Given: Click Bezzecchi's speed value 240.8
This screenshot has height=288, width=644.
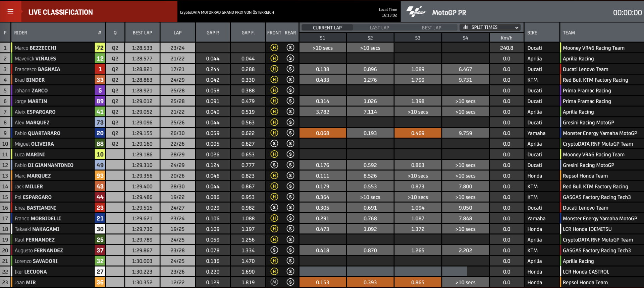Looking at the screenshot, I should [x=506, y=48].
